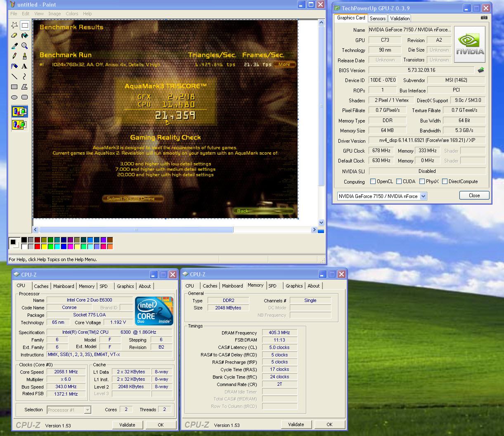Click the DRAM Frequency value 405.3 MHz
Screen dimensions: 504x436
click(x=279, y=333)
